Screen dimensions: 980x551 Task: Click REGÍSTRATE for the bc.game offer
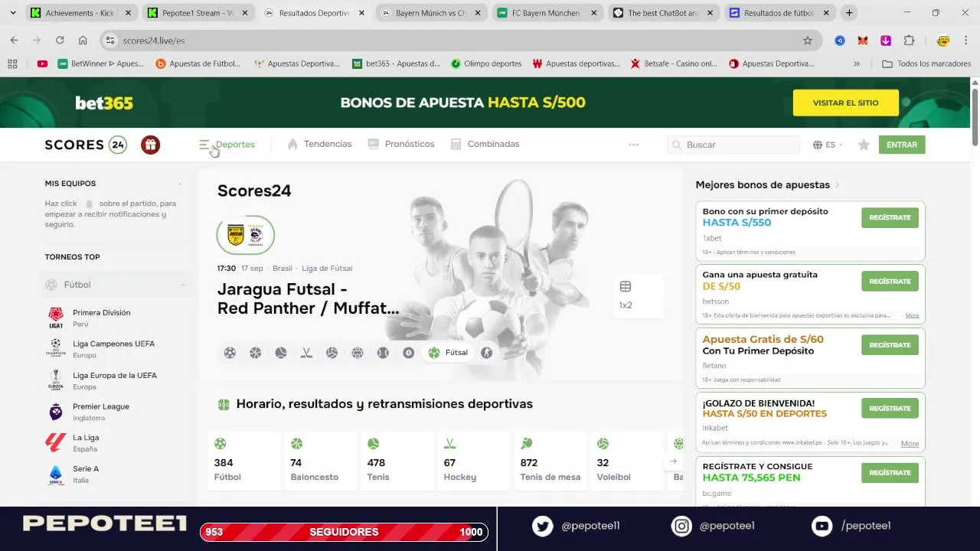[890, 472]
